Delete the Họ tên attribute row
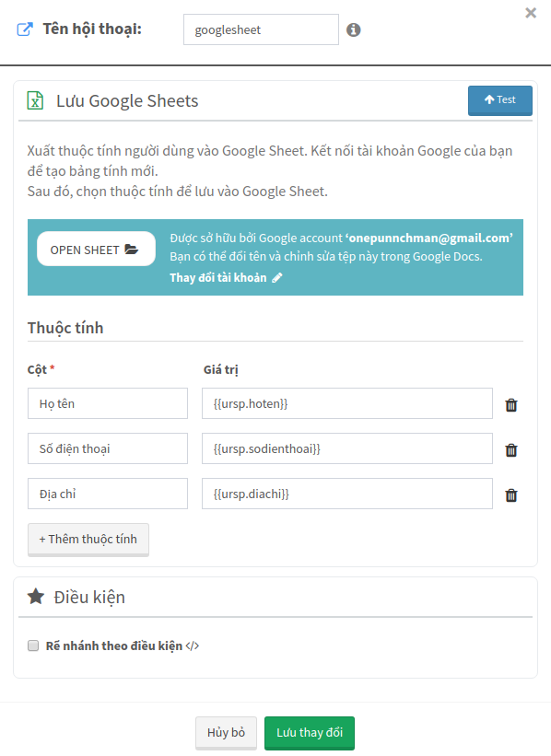The width and height of the screenshot is (551, 756). (x=511, y=405)
